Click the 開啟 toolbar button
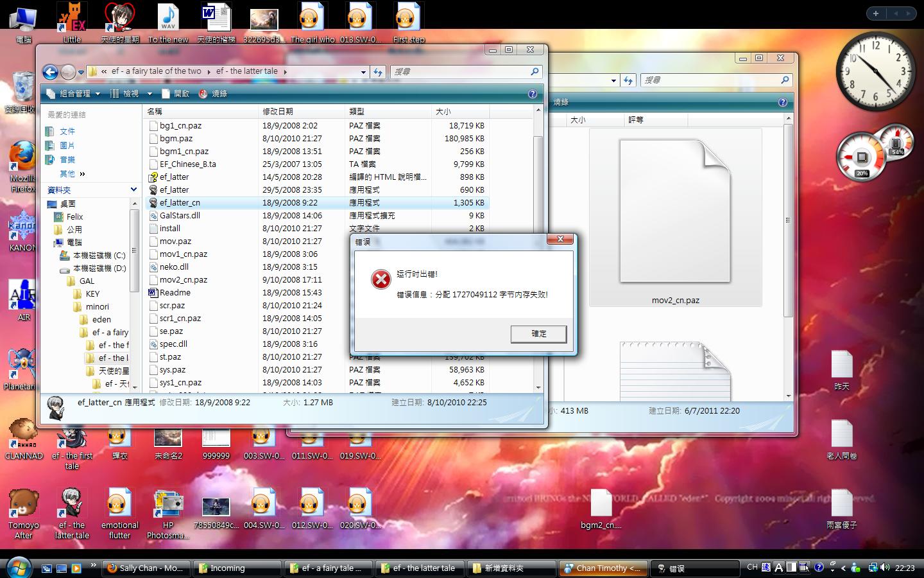 coord(176,94)
